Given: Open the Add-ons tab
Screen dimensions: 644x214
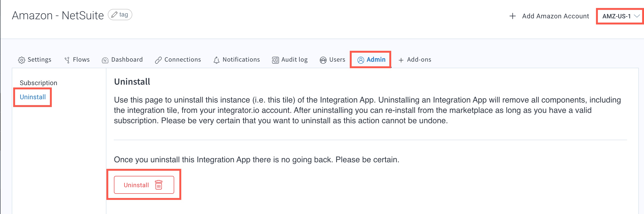Looking at the screenshot, I should (415, 60).
